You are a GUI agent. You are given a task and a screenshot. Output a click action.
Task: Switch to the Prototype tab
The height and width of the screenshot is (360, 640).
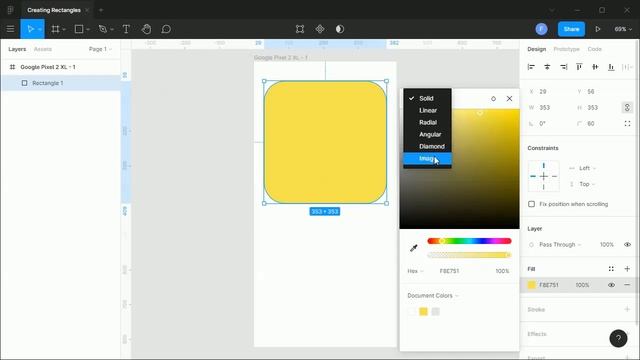(x=566, y=49)
